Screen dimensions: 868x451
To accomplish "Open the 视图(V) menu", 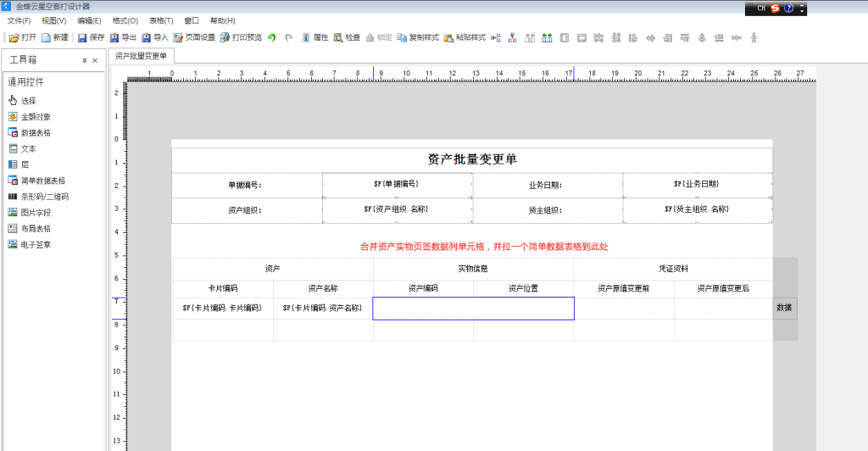I will pyautogui.click(x=53, y=20).
